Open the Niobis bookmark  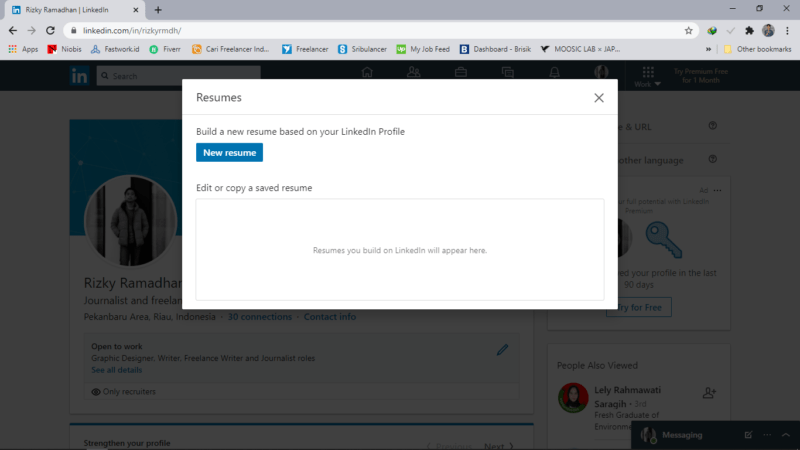tap(64, 49)
